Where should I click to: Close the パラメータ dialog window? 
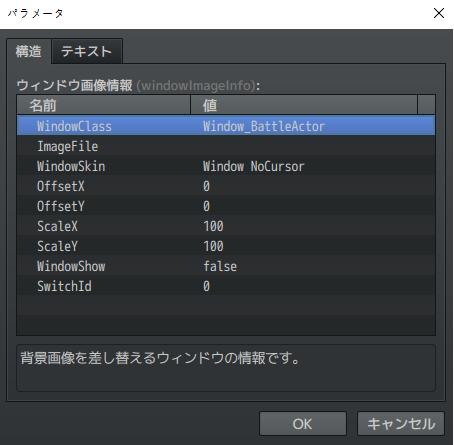pos(439,13)
